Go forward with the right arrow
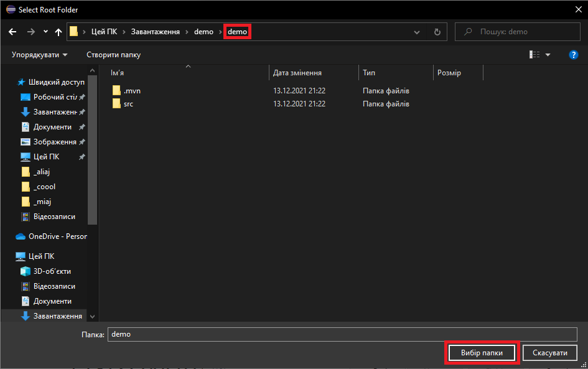This screenshot has width=588, height=369. coord(31,32)
